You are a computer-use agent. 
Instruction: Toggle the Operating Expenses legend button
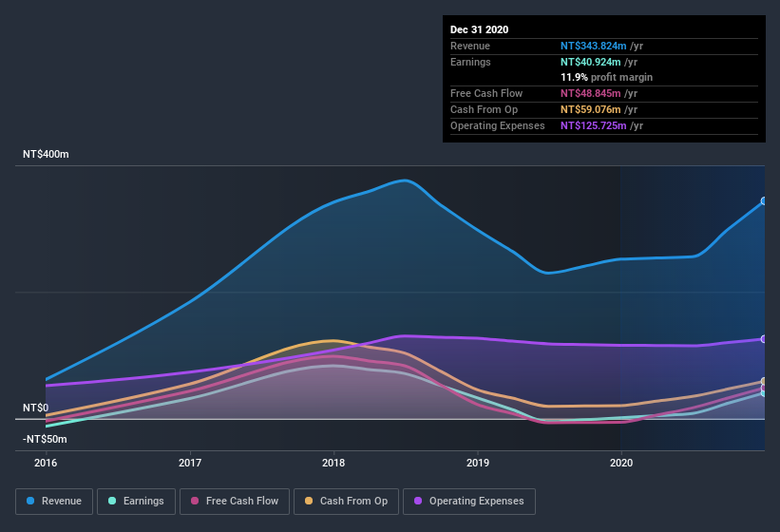coord(469,502)
